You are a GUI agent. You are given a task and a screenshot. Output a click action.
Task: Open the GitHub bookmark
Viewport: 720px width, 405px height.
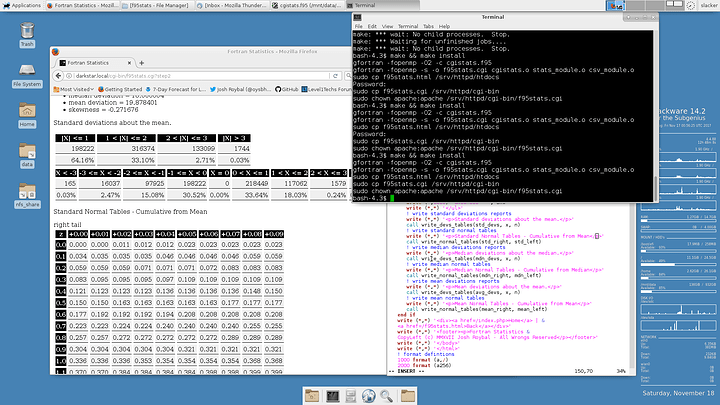tap(287, 89)
